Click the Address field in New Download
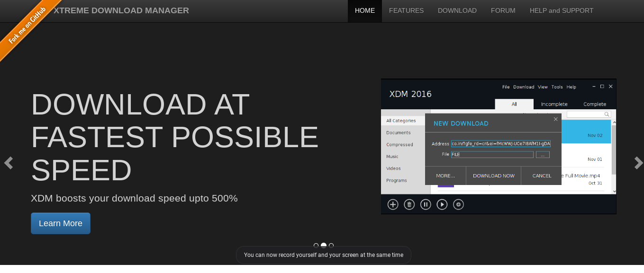This screenshot has width=644, height=273. click(500, 143)
